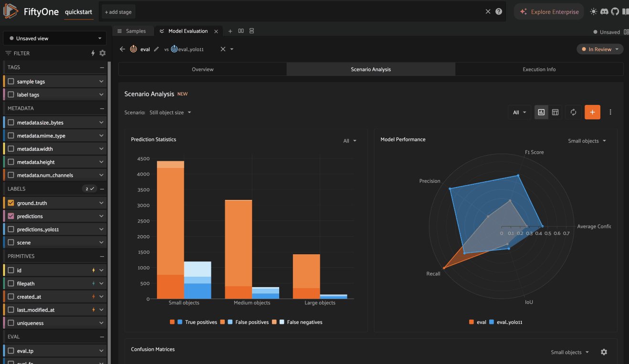Toggle True positives legend entry
Screen dimensions: 629x364
[x=193, y=322]
